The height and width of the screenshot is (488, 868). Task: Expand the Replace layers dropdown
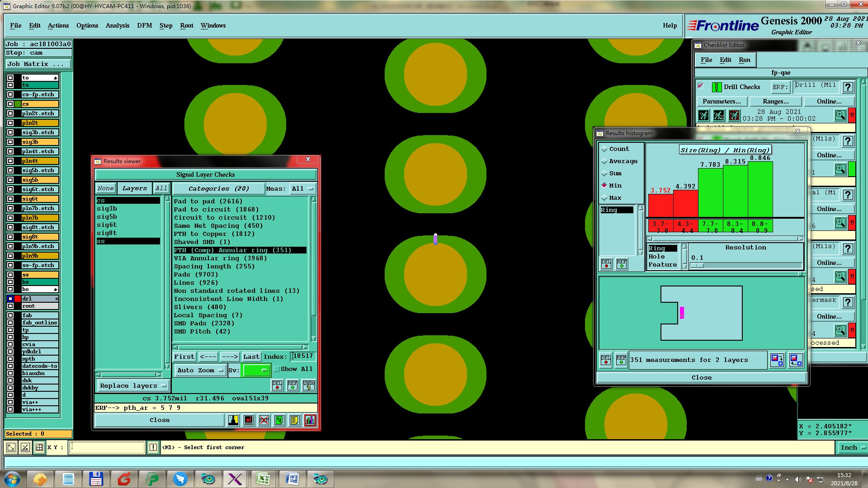(133, 386)
